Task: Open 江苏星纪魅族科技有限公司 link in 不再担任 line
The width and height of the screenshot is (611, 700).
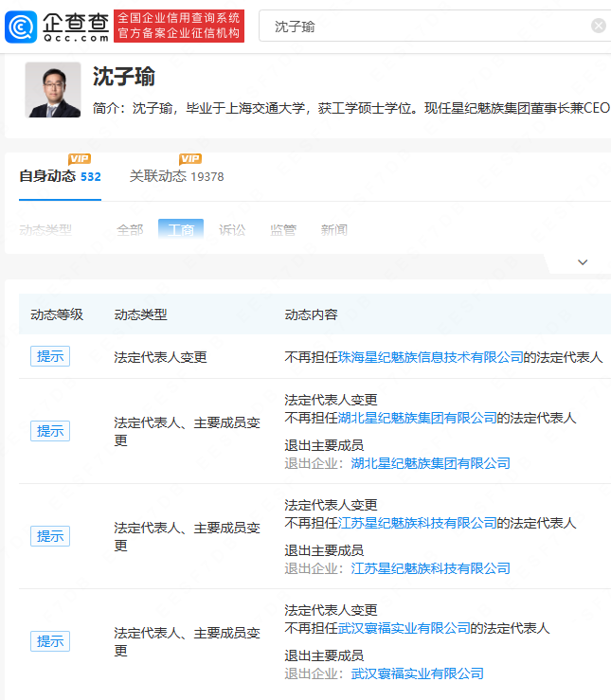Action: coord(418,523)
